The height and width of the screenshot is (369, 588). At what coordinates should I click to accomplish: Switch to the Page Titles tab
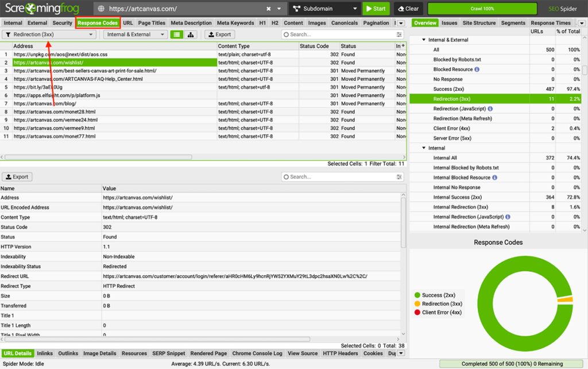point(152,23)
